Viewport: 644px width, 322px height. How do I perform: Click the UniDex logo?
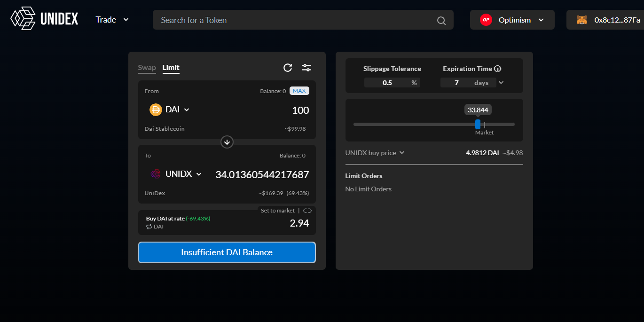pos(22,18)
